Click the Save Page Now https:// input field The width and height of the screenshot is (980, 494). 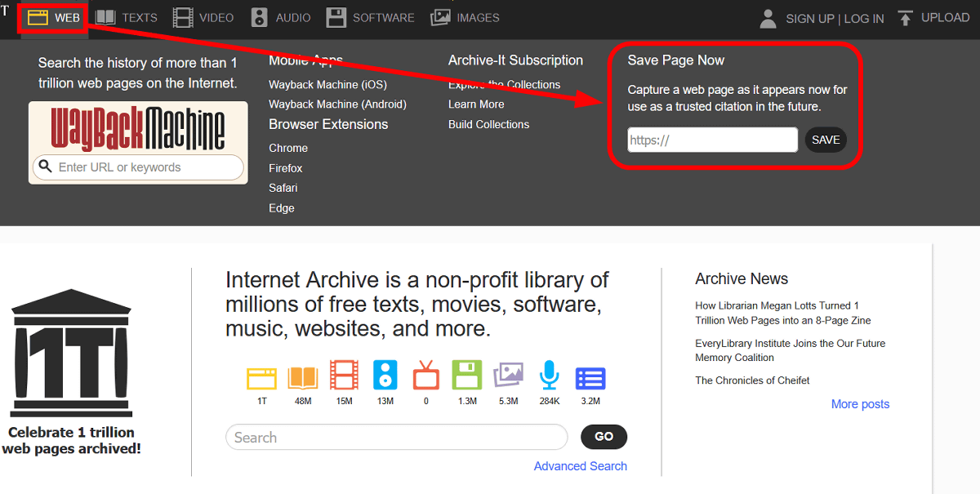click(x=712, y=140)
